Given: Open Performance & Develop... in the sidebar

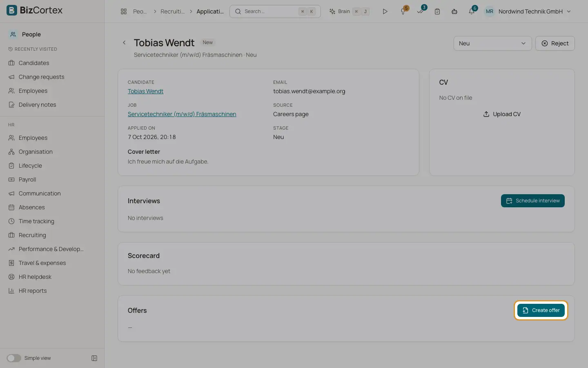Looking at the screenshot, I should [52, 249].
